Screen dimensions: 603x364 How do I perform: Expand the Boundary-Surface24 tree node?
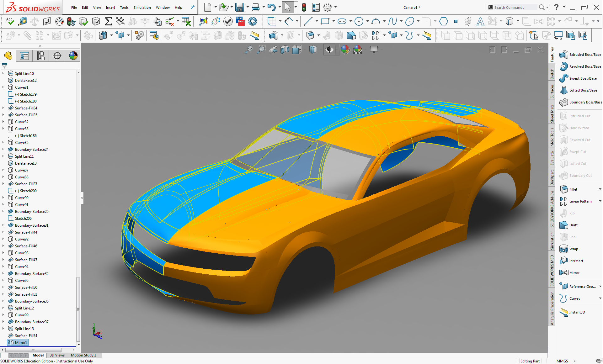(x=3, y=150)
